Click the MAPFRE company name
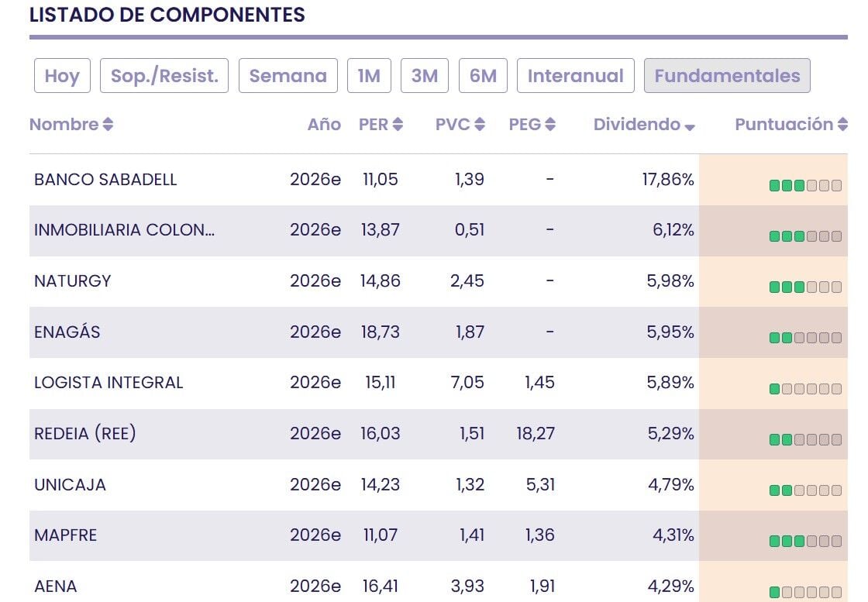Viewport: 868px width, 602px height. 65,535
